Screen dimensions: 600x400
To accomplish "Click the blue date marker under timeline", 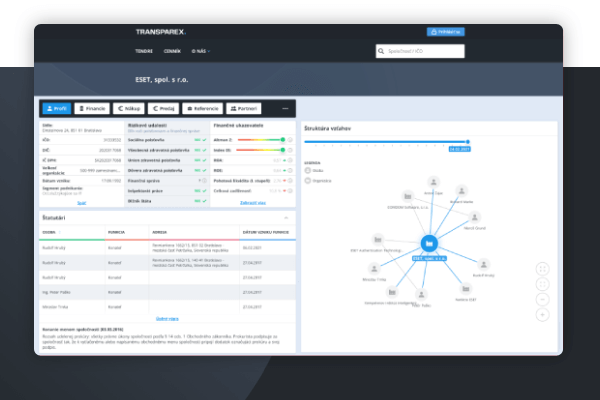I will 460,149.
